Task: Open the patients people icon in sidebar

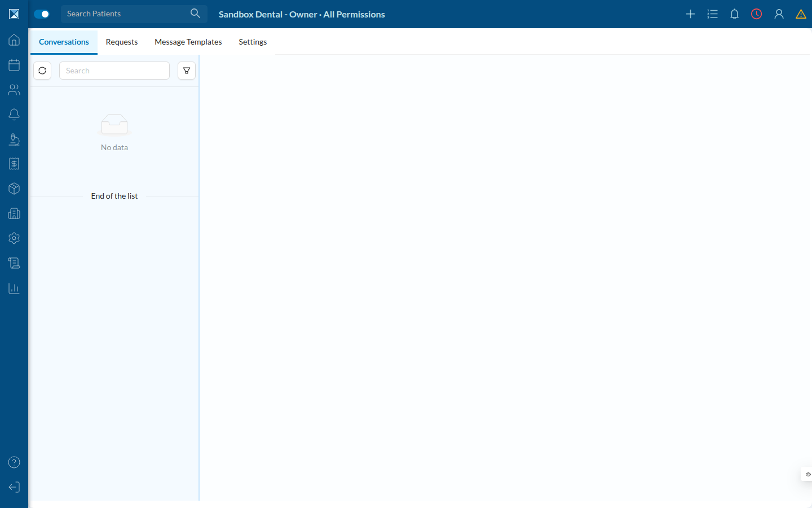Action: tap(14, 90)
